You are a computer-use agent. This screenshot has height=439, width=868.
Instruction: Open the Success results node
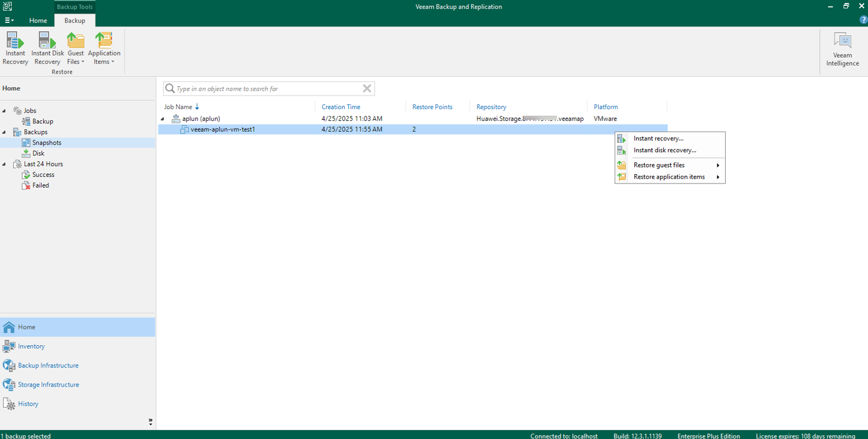(43, 175)
